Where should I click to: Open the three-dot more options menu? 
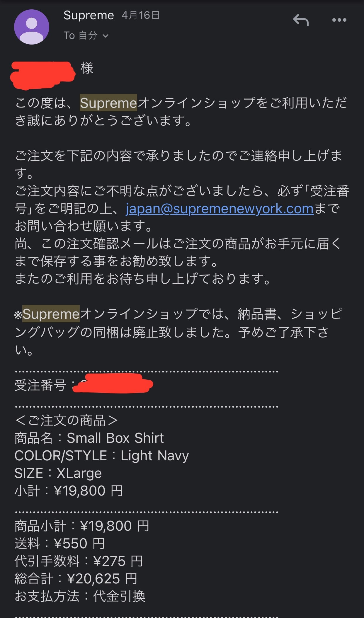(x=339, y=20)
